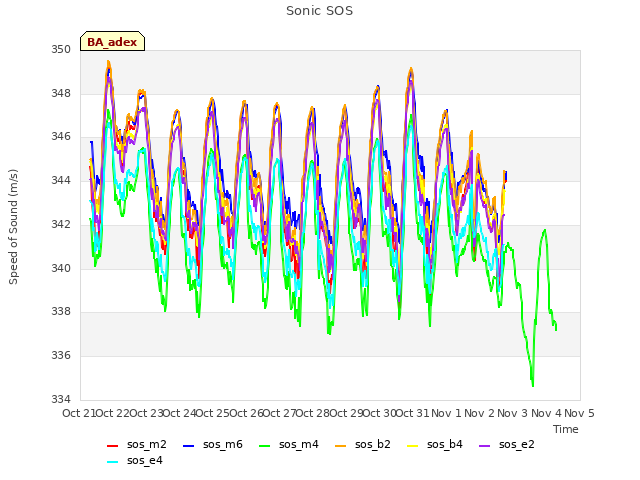
Task: Click the 344 y-axis tick label
Action: 61,180
